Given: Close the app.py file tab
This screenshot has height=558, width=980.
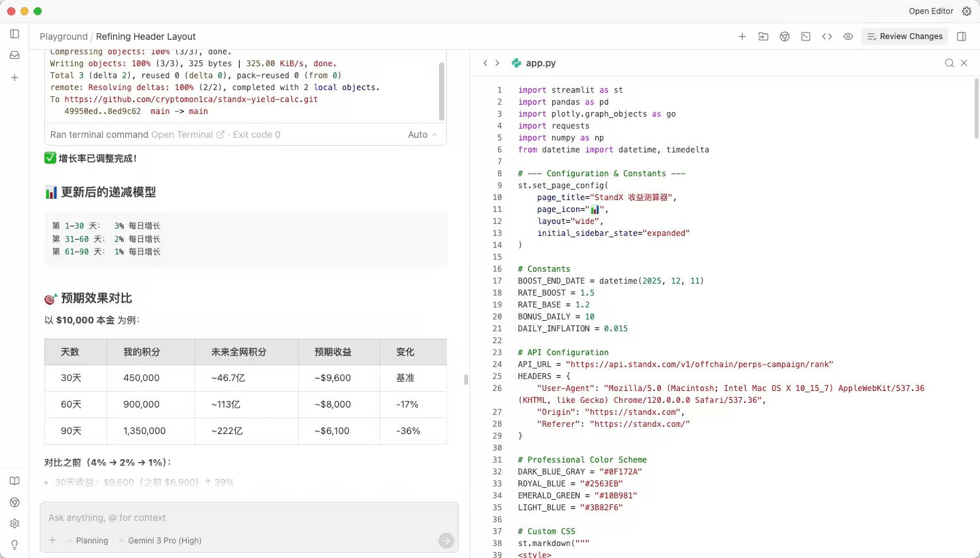Looking at the screenshot, I should point(964,63).
